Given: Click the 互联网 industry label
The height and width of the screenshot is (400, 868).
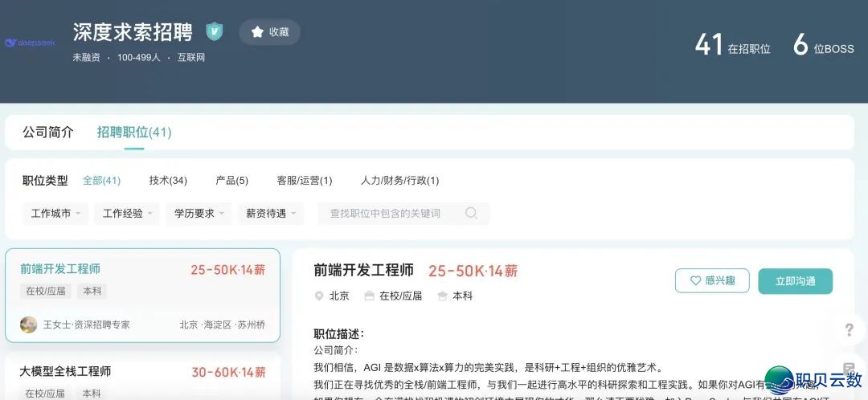Looking at the screenshot, I should click(191, 58).
